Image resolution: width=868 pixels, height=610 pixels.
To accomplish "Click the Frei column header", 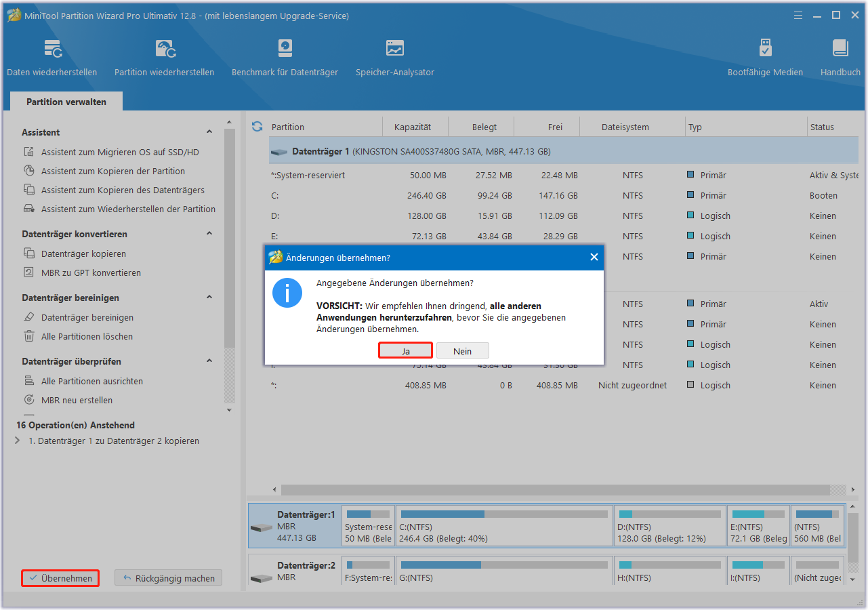I will point(547,127).
